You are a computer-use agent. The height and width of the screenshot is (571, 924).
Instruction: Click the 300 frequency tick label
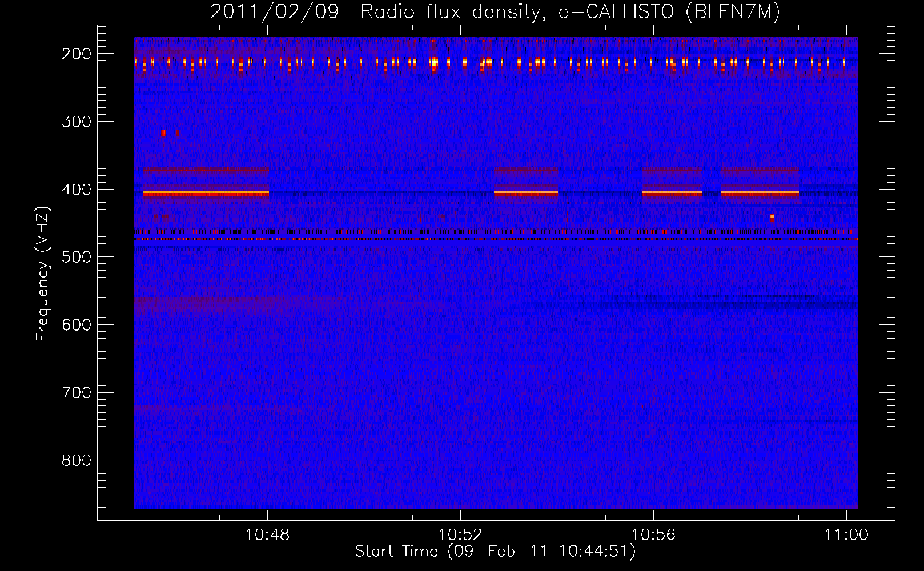[77, 122]
